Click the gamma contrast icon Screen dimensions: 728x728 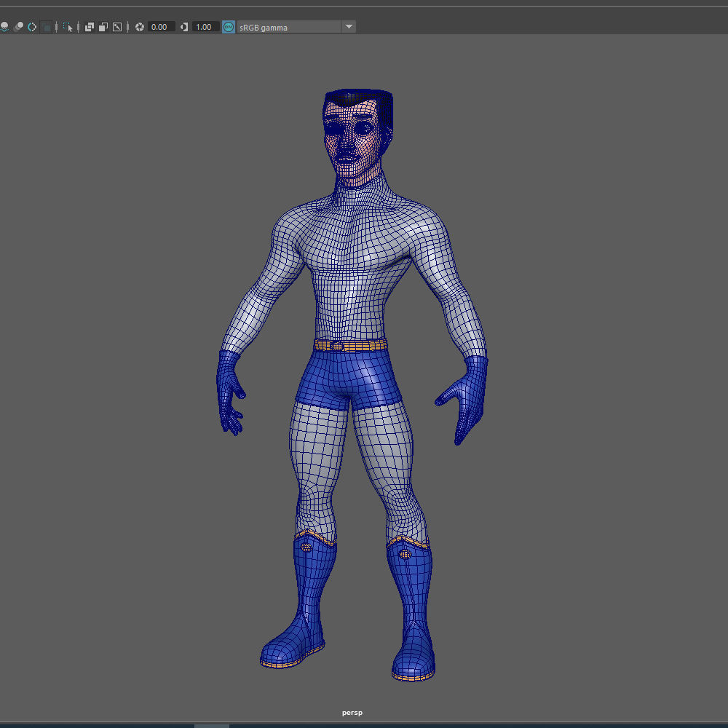click(x=184, y=27)
